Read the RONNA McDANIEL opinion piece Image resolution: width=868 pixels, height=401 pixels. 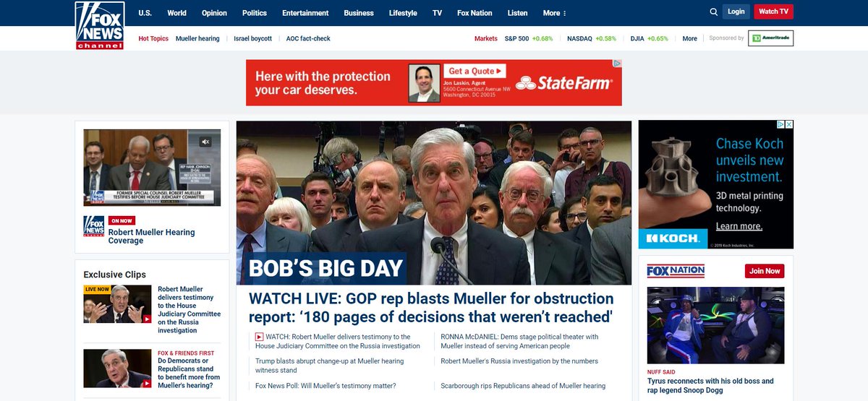point(519,341)
